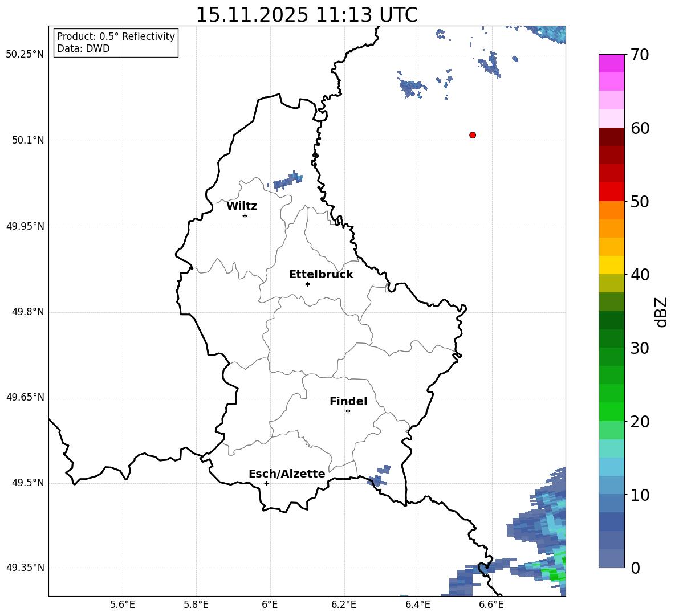The image size is (675, 616).
Task: Select the Wiltz city label
Action: [242, 206]
